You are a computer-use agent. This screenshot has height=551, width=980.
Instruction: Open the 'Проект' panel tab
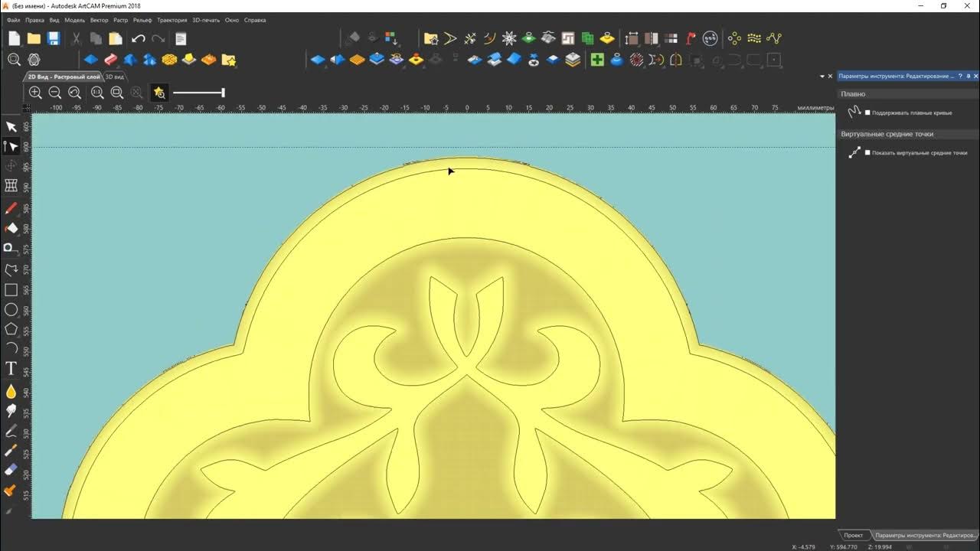[x=854, y=535]
